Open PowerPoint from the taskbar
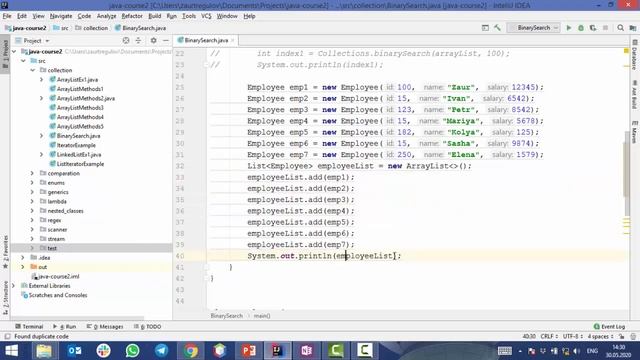The height and width of the screenshot is (360, 640). pyautogui.click(x=248, y=351)
